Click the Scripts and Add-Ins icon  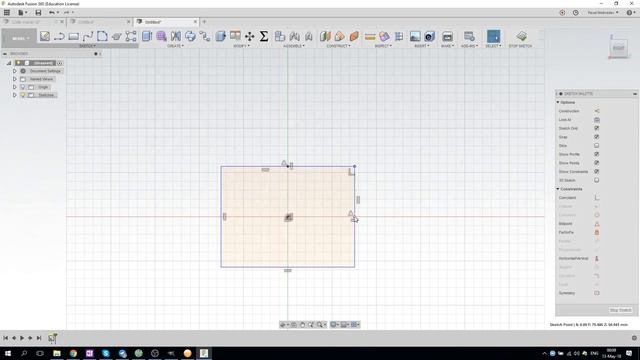pos(469,36)
